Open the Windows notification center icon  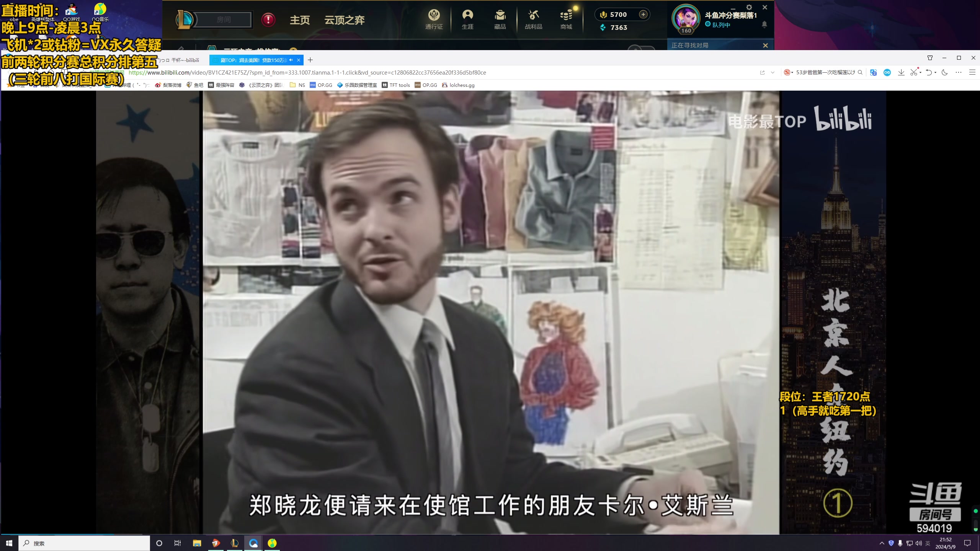967,543
